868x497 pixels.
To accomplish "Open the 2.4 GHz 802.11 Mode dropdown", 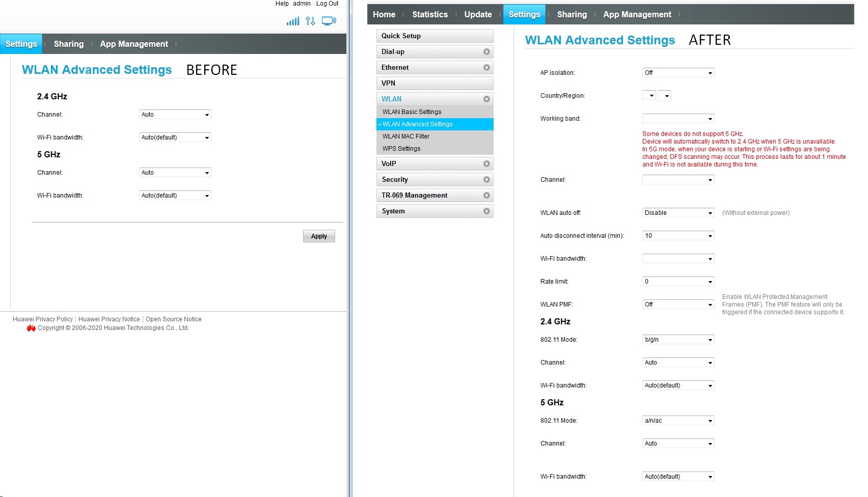I will (678, 340).
